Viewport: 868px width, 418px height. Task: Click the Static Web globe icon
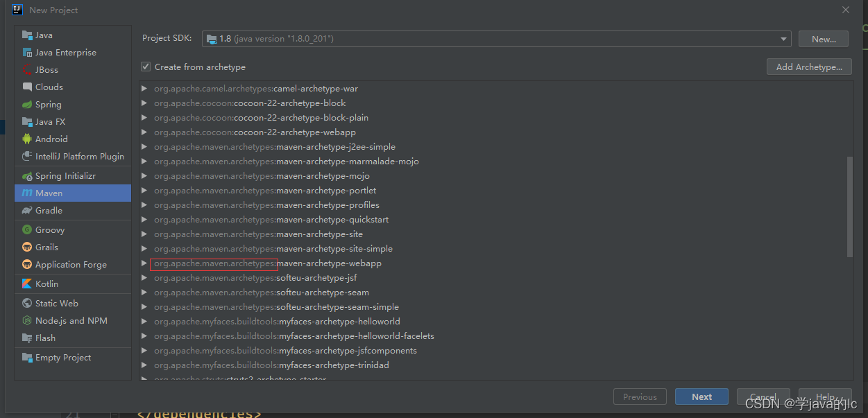tap(27, 304)
